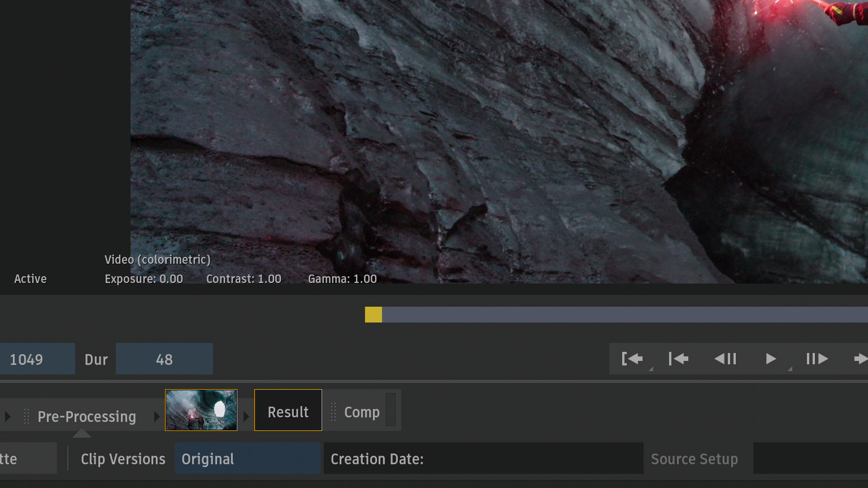Grab the Pre-Processing tab drag handle

point(27,417)
